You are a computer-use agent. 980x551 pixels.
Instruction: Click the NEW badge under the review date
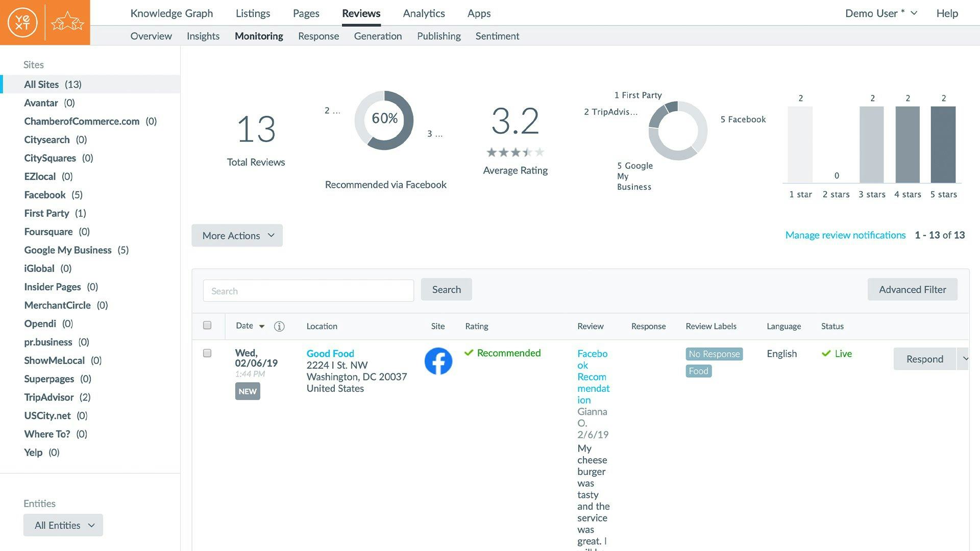pos(248,391)
